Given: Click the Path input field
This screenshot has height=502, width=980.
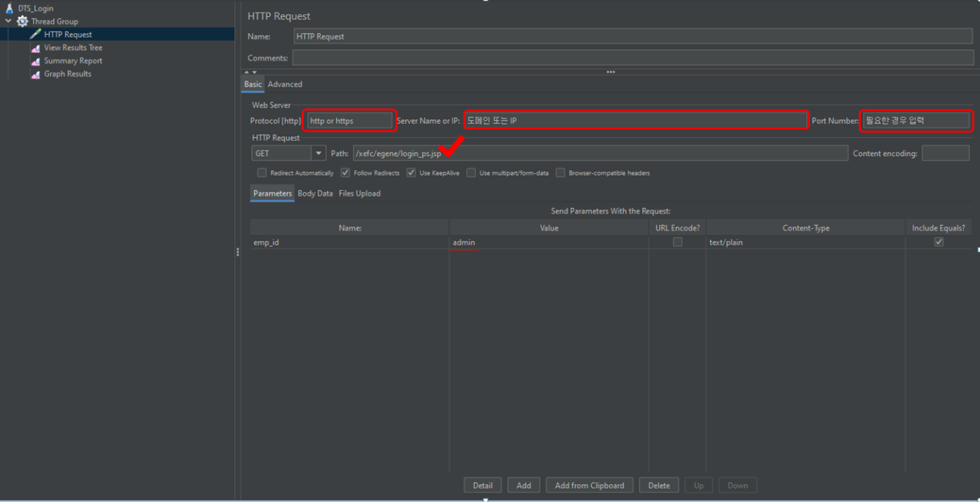Looking at the screenshot, I should [600, 154].
